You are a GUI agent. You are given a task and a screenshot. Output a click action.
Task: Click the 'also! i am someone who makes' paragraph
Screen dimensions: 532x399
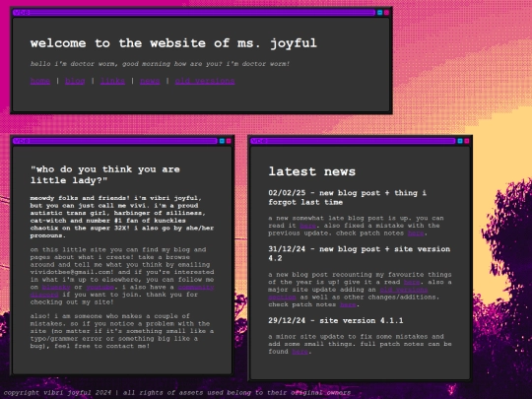(122, 331)
